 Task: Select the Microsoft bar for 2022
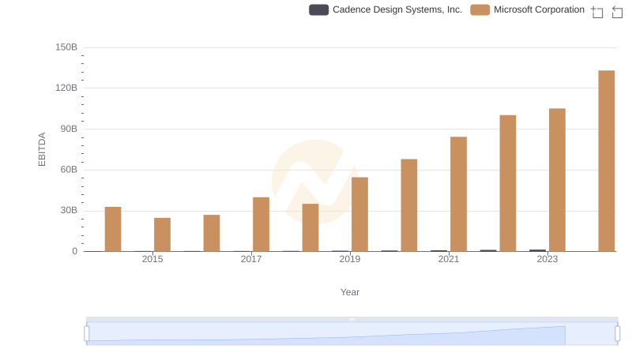508,183
